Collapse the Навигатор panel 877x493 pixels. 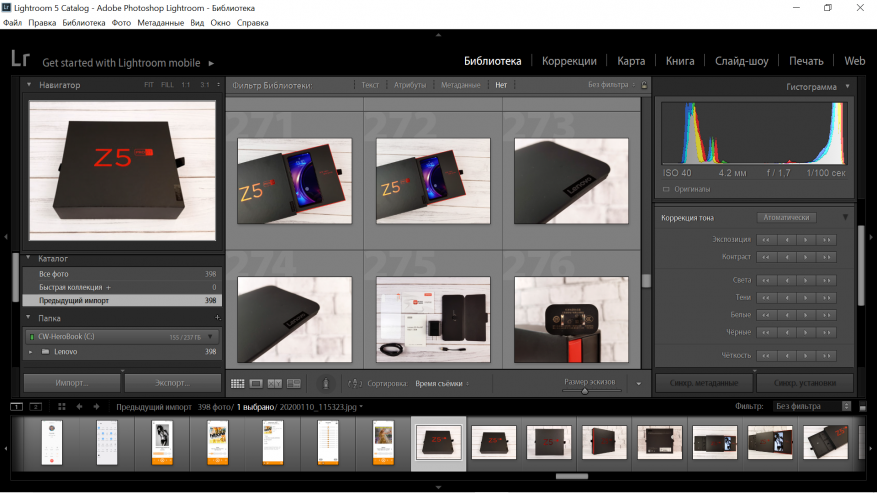29,85
